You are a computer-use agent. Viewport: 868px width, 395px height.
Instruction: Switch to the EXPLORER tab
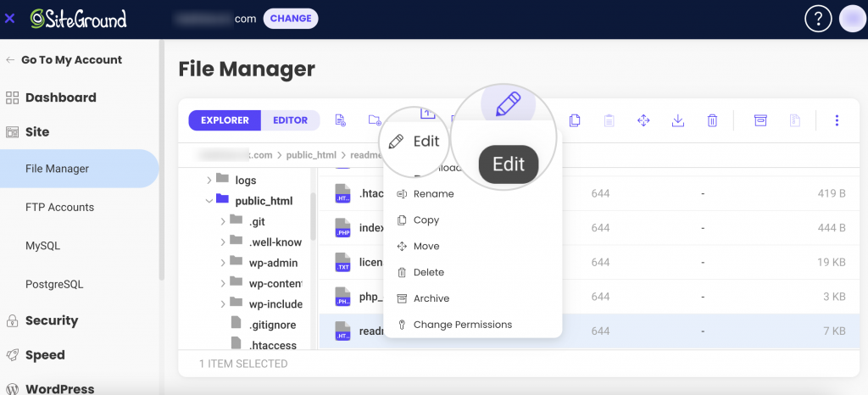coord(225,120)
